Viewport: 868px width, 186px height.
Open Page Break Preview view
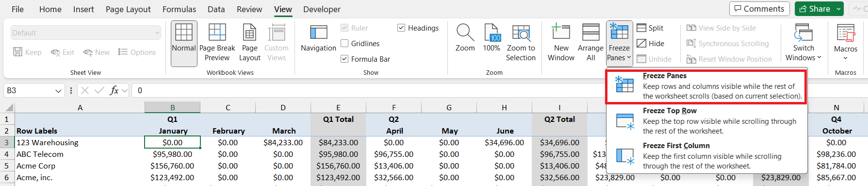(x=217, y=43)
